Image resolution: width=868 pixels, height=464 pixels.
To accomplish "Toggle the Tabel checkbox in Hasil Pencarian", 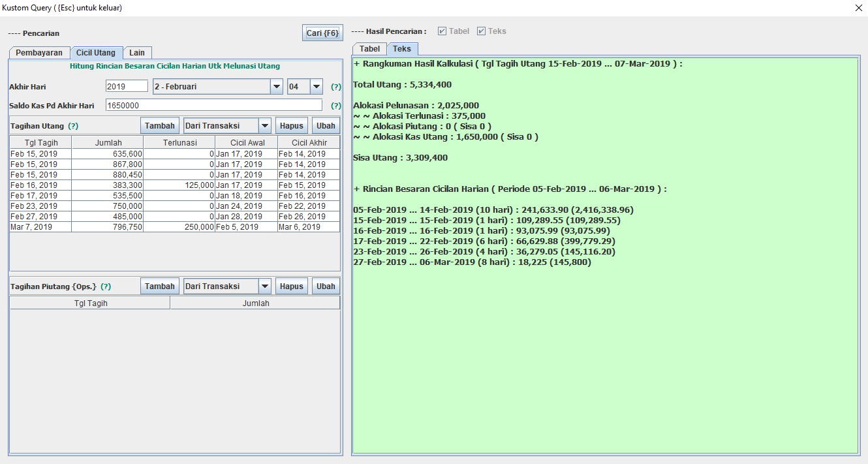I will click(x=442, y=31).
